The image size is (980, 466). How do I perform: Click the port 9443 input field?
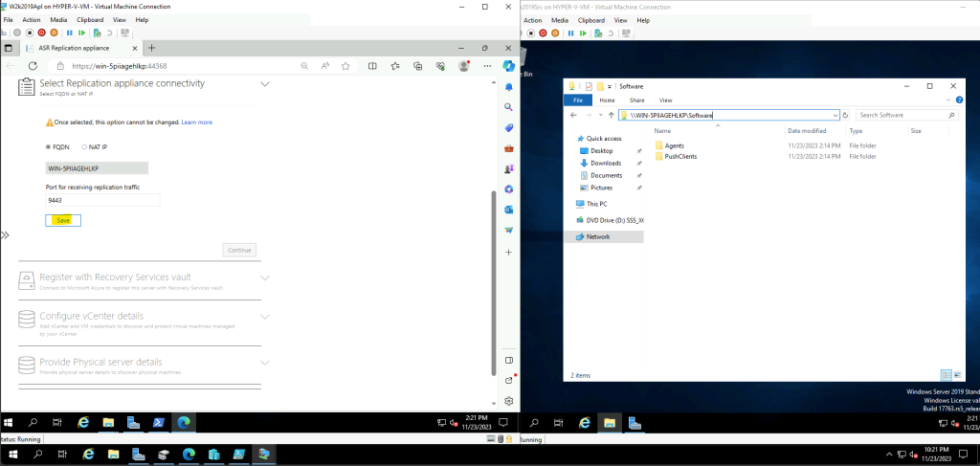pos(103,200)
